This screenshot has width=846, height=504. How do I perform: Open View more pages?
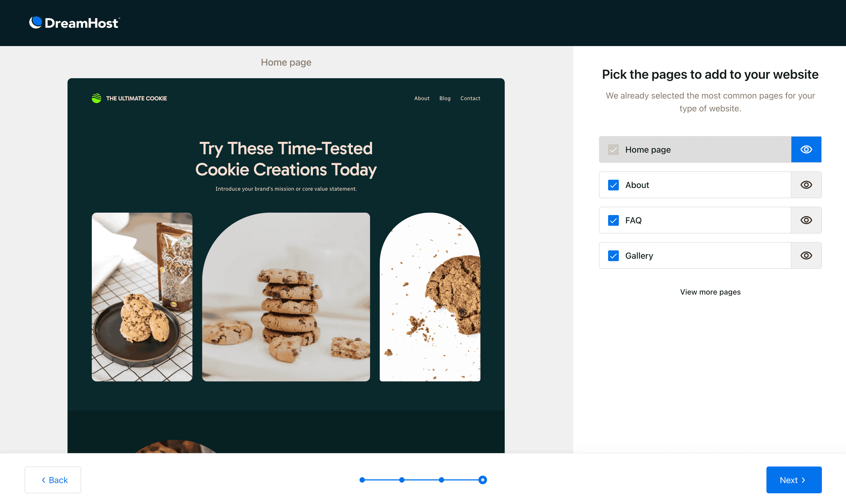[x=710, y=292]
